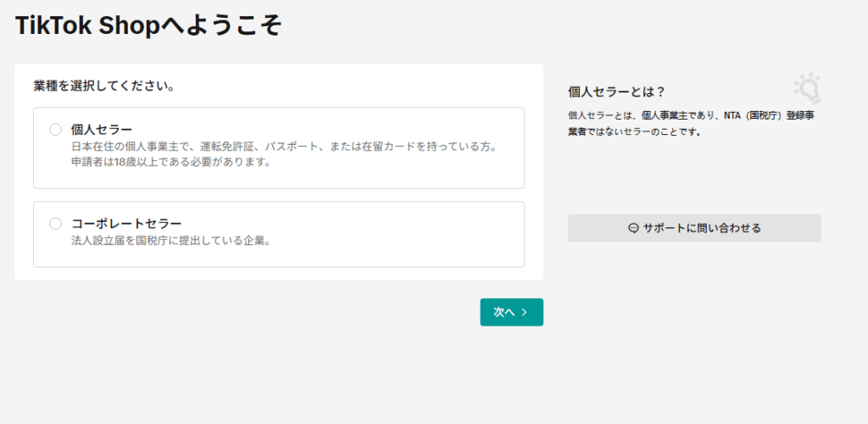This screenshot has height=424, width=868.
Task: Select the コーポレートセラー radio button
Action: pyautogui.click(x=56, y=224)
